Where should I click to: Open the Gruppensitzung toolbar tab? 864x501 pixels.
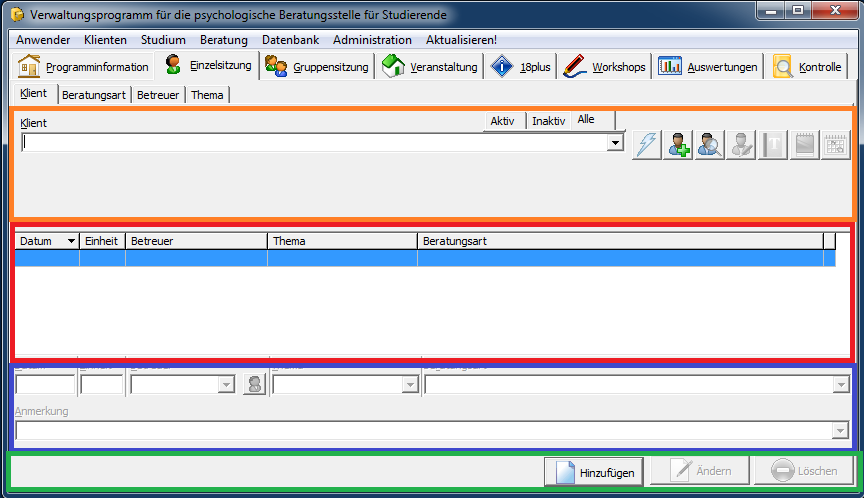[x=317, y=67]
